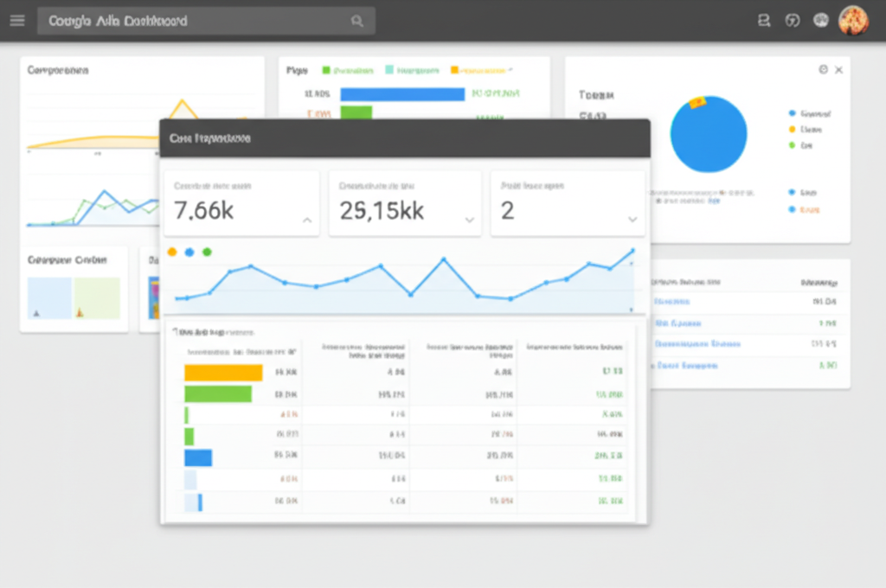The image size is (886, 588).
Task: Toggle the orange series dot above the line chart
Action: tap(171, 252)
